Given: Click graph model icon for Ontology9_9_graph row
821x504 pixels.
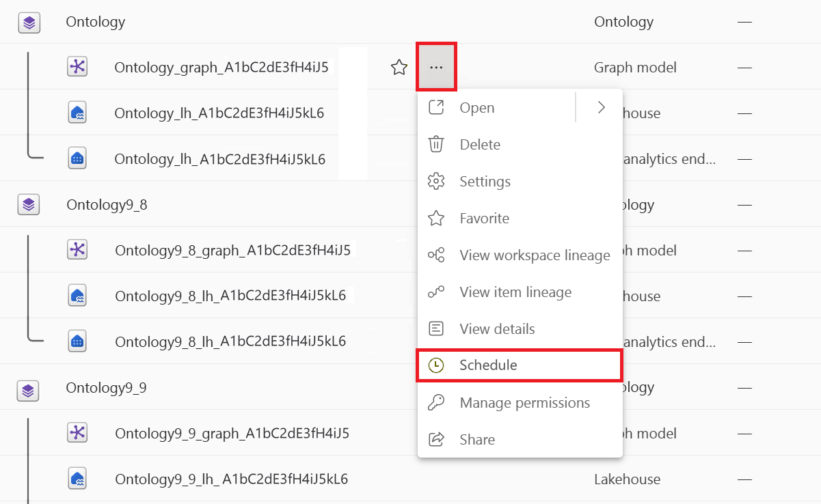Looking at the screenshot, I should pos(77,432).
